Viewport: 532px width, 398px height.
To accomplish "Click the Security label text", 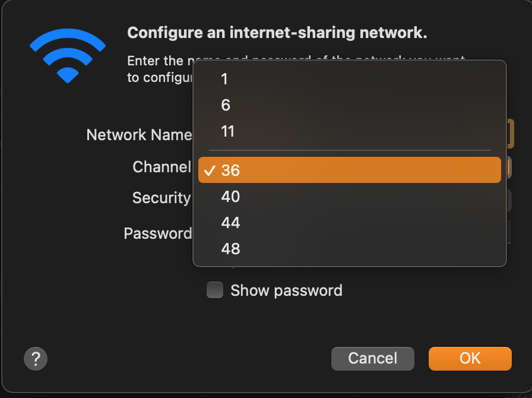I will pos(161,198).
